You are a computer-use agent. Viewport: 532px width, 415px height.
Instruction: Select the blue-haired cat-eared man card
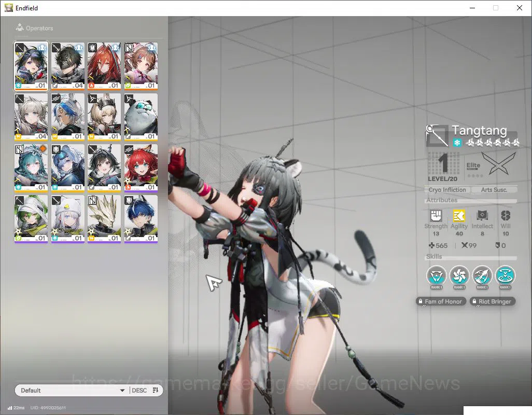point(141,219)
